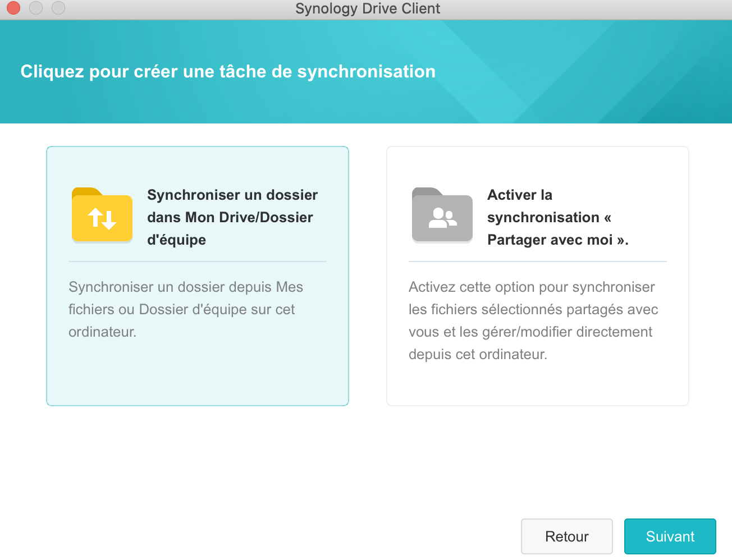This screenshot has height=560, width=732.
Task: Click the Synology Drive Client window title
Action: (x=368, y=8)
